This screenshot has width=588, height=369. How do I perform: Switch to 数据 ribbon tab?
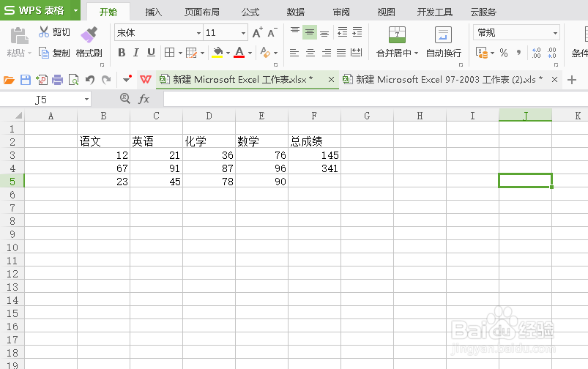tap(296, 12)
